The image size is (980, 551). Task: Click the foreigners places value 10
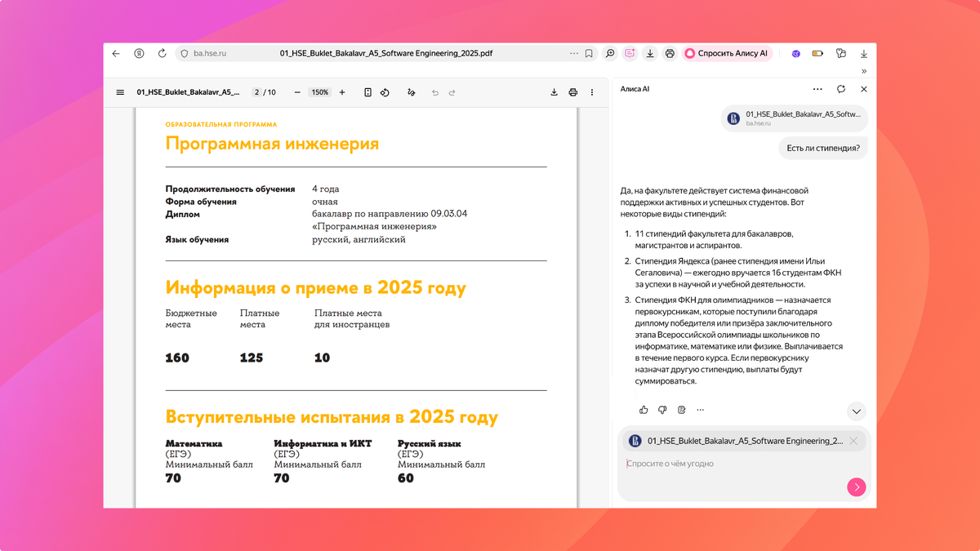pyautogui.click(x=323, y=358)
